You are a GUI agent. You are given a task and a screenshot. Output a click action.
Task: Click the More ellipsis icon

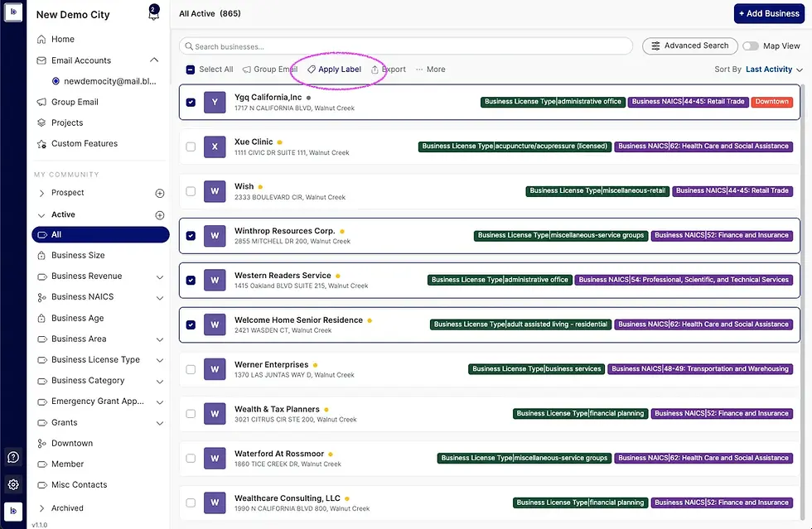click(419, 70)
